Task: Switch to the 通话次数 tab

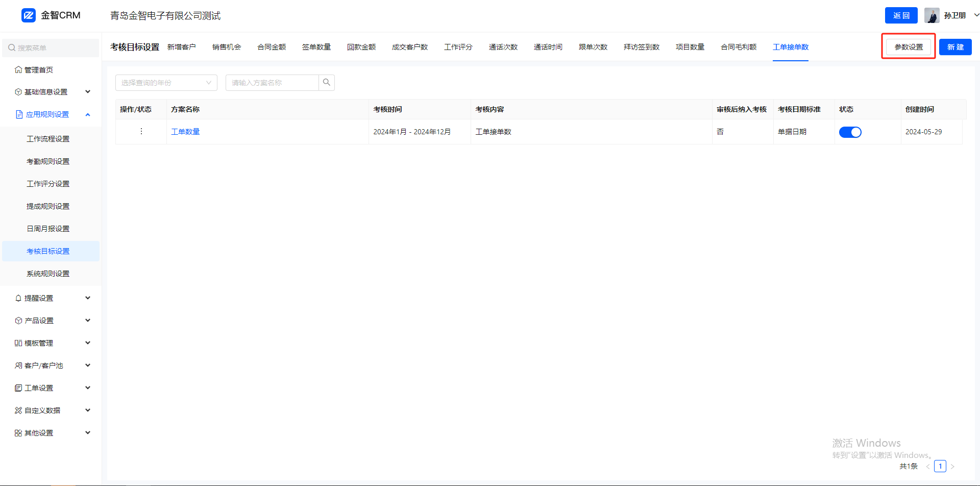Action: pyautogui.click(x=503, y=47)
